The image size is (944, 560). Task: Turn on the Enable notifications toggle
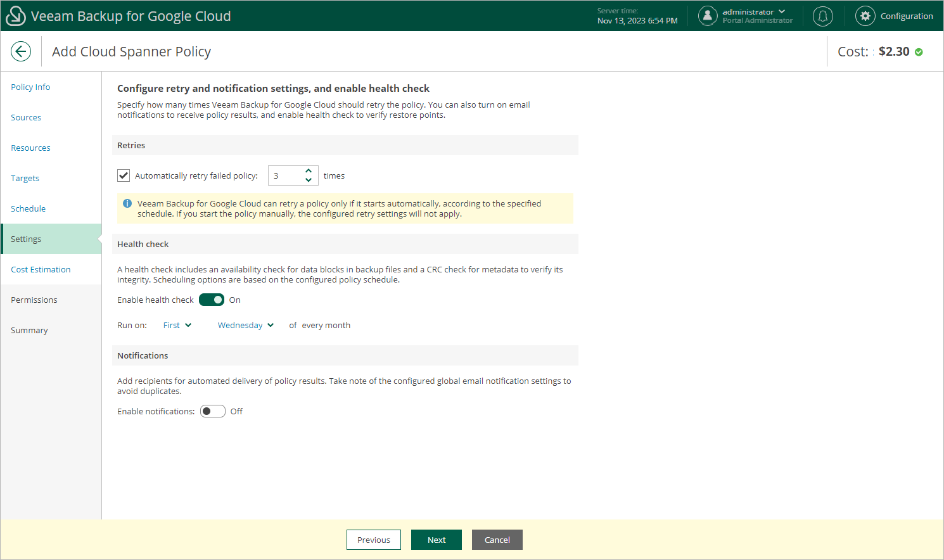(x=213, y=411)
